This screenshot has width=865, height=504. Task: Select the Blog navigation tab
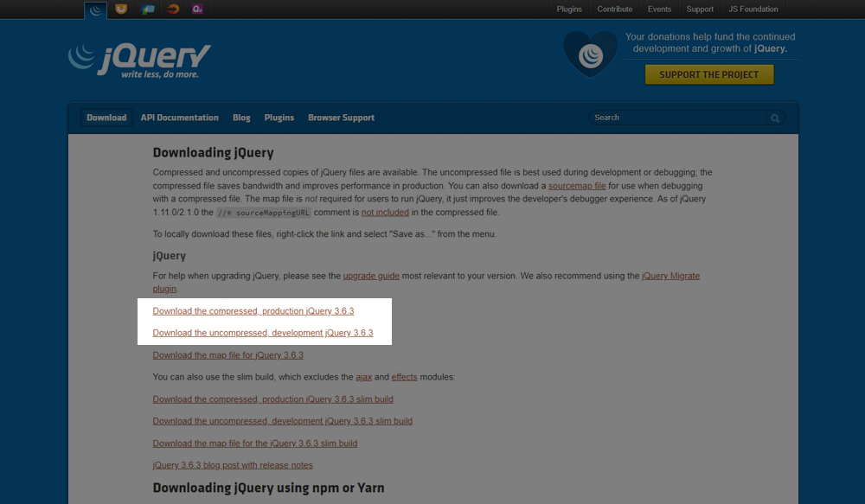coord(241,118)
